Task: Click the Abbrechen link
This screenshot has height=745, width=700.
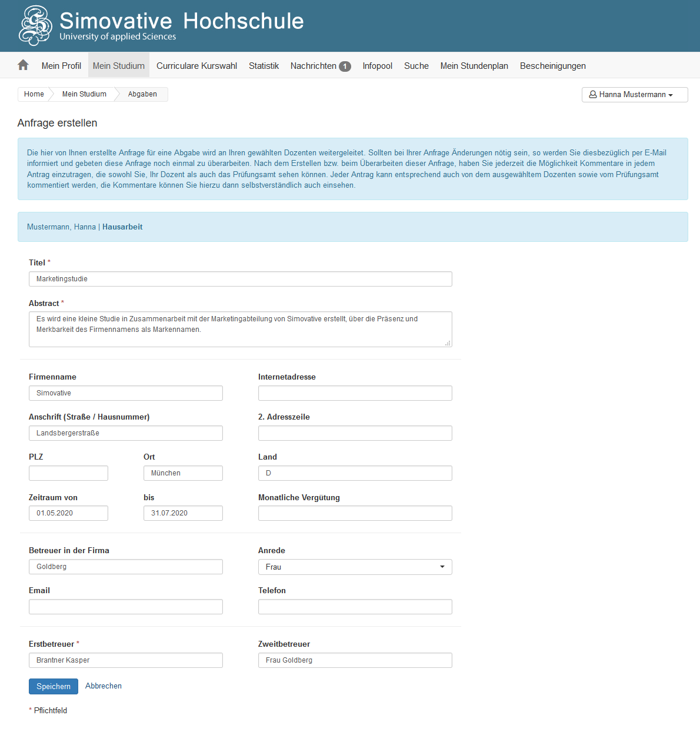Action: 104,686
